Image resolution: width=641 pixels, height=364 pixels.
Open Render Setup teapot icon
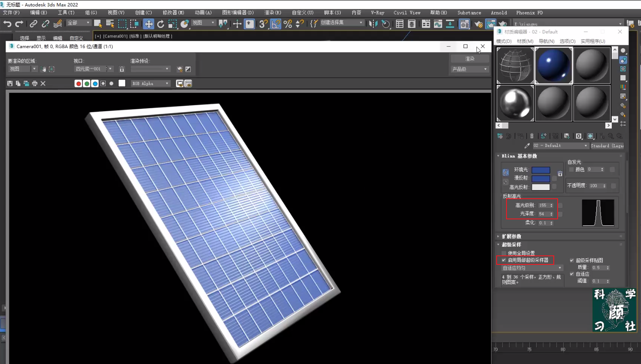[478, 24]
